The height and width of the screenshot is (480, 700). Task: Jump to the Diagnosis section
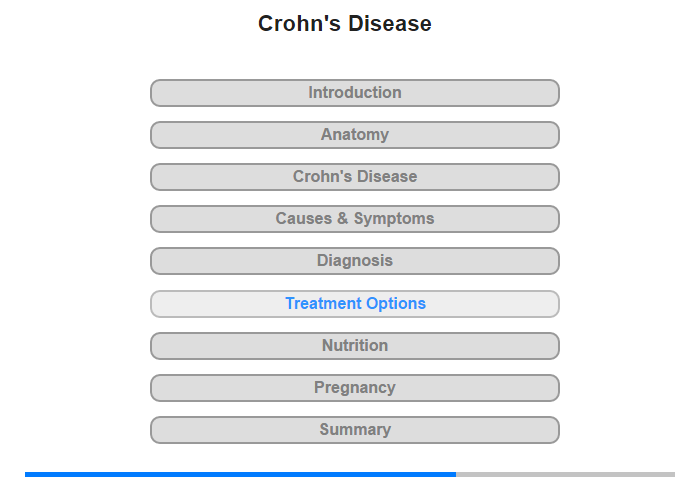pos(354,261)
